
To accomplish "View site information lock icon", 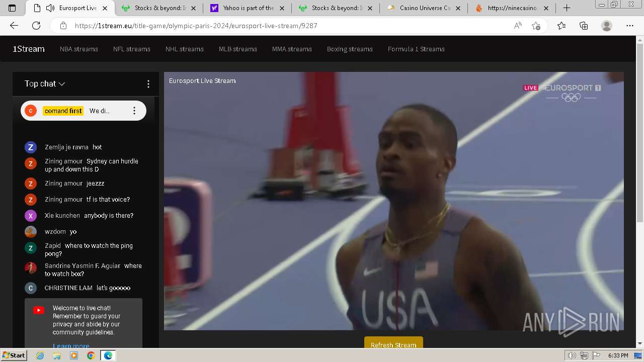I will pyautogui.click(x=63, y=26).
